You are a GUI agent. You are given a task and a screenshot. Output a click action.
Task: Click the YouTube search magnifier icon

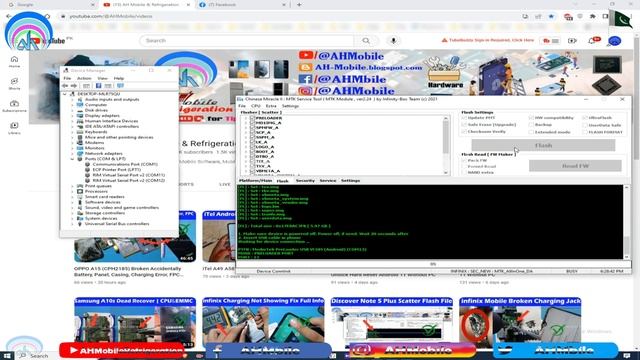pos(366,40)
